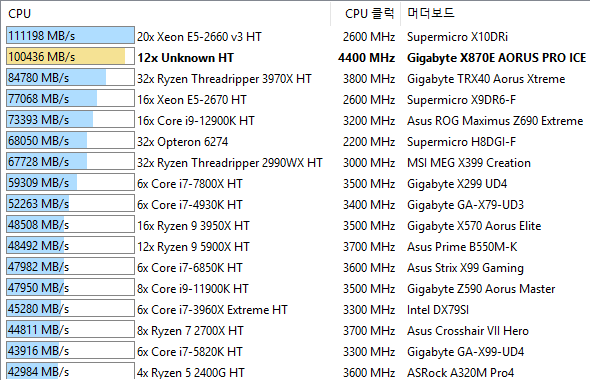Click Gigabyte X870E AORUS PRO ICE

(x=496, y=58)
